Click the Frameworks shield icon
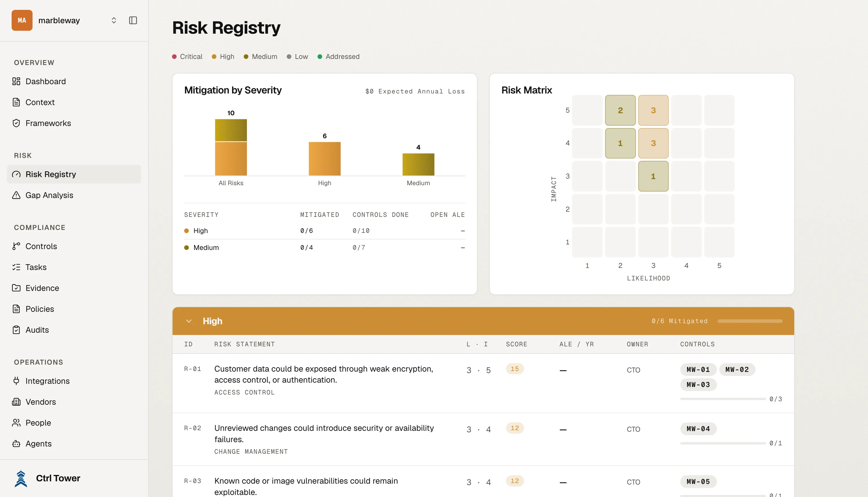The image size is (868, 497). pyautogui.click(x=16, y=123)
